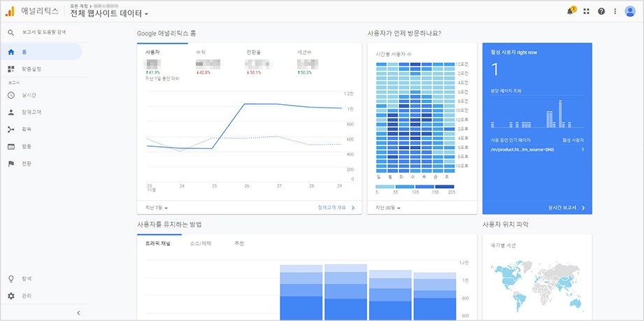The width and height of the screenshot is (644, 321).
Task: Click the /m/product.ht...tm_source=SNS page entry
Action: click(x=522, y=150)
